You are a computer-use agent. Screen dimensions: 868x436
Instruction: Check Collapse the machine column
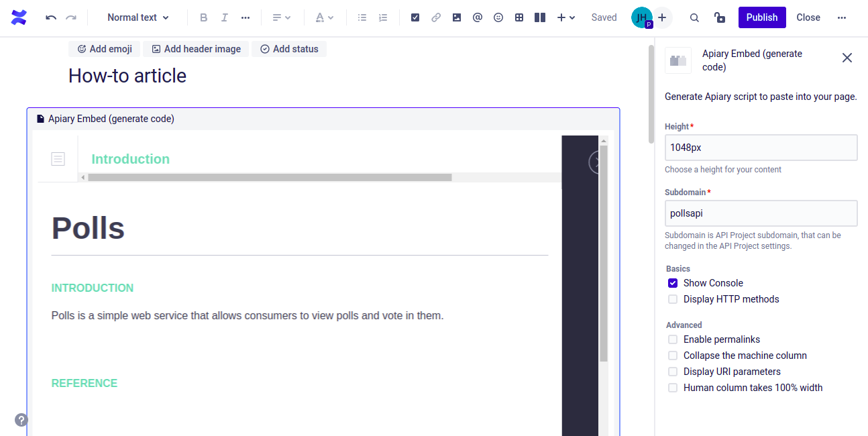click(673, 356)
